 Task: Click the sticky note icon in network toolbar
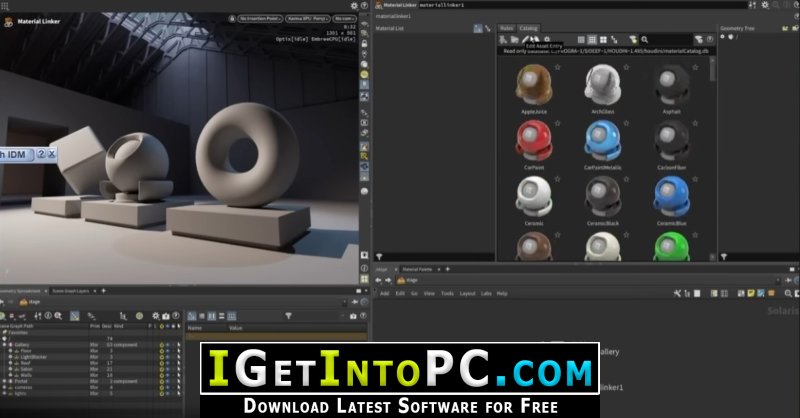[x=751, y=293]
